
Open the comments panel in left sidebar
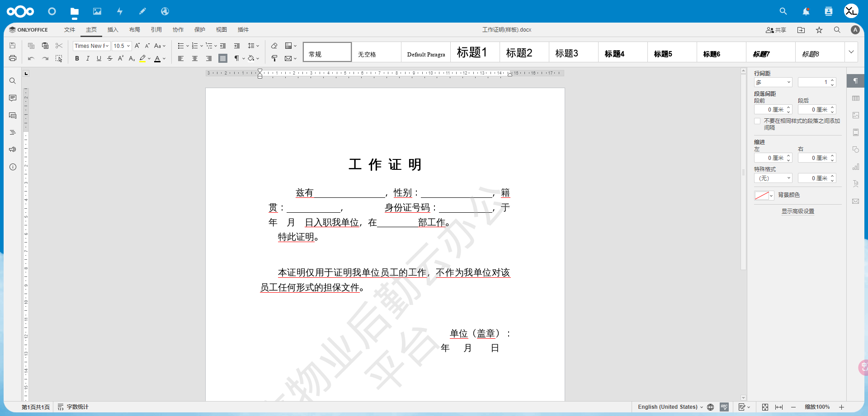pos(13,98)
